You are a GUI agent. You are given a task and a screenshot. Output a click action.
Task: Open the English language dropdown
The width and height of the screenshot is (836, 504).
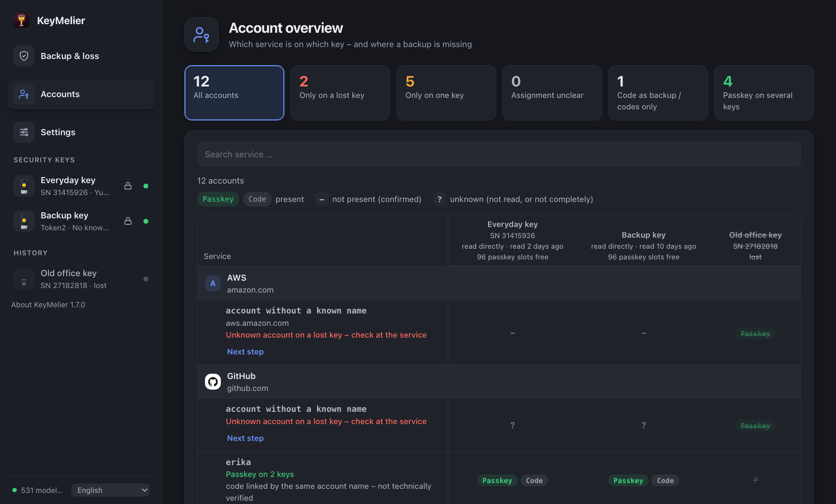coord(110,490)
